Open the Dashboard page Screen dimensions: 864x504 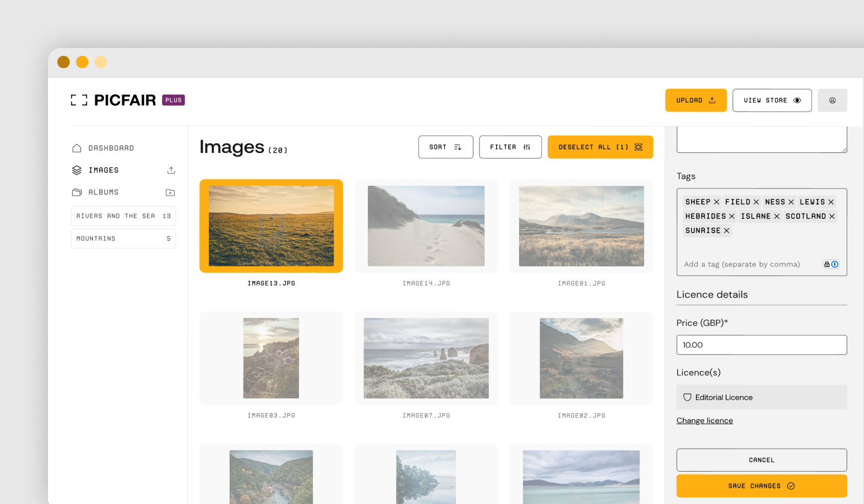click(x=103, y=148)
